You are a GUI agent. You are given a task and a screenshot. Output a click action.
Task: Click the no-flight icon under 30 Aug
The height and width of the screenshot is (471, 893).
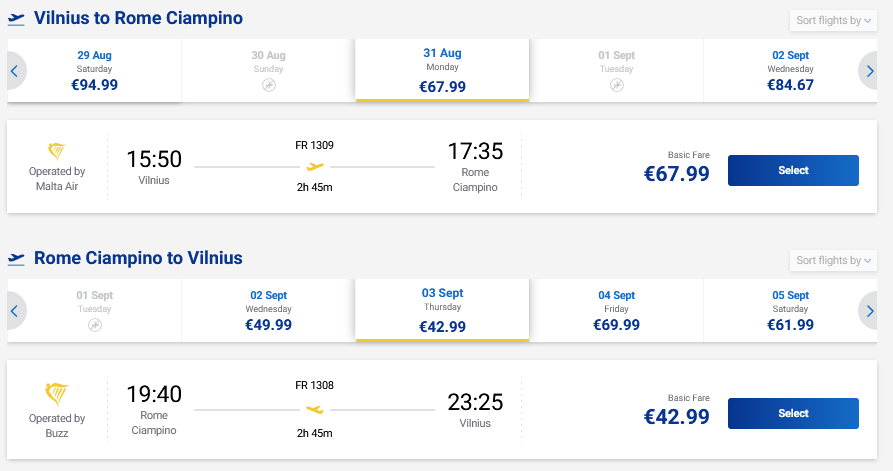coord(268,86)
